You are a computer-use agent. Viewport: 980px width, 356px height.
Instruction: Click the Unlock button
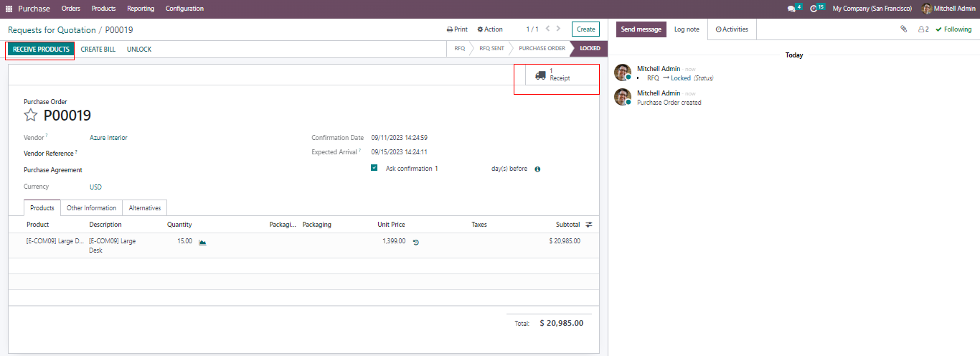click(x=139, y=50)
